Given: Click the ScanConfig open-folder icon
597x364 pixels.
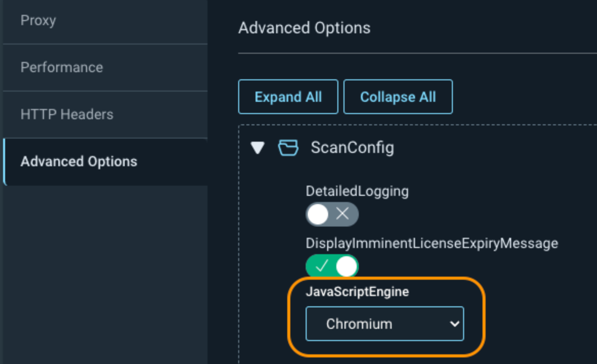Looking at the screenshot, I should (288, 148).
